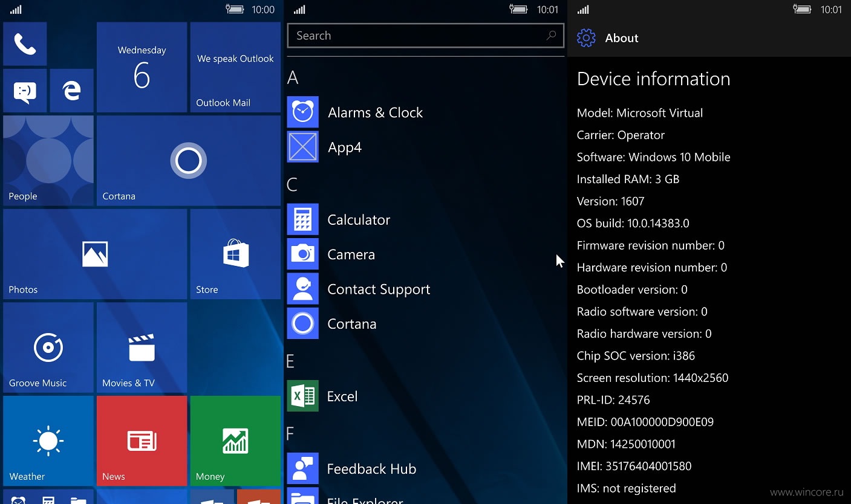Click the Contact Support app icon
Image resolution: width=851 pixels, height=504 pixels.
(302, 288)
